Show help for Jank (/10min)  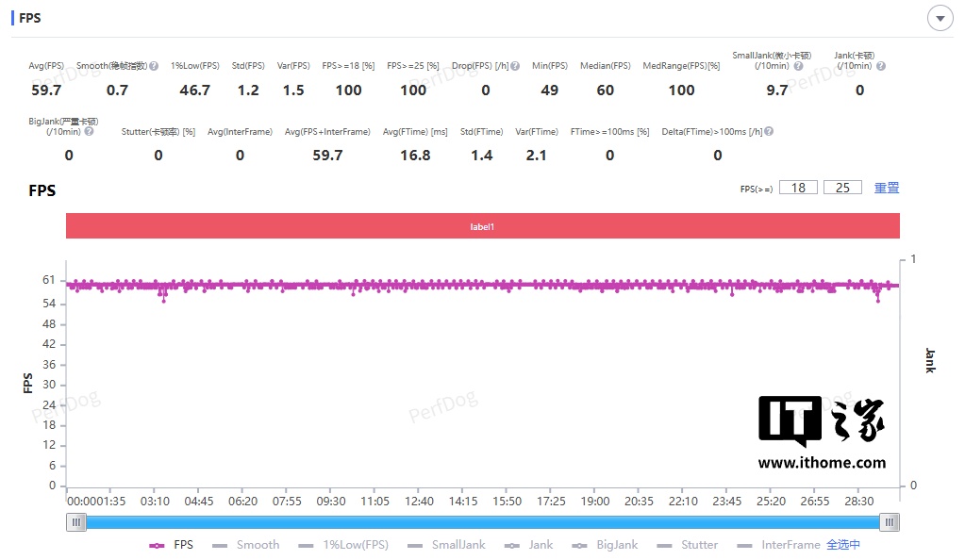point(881,66)
